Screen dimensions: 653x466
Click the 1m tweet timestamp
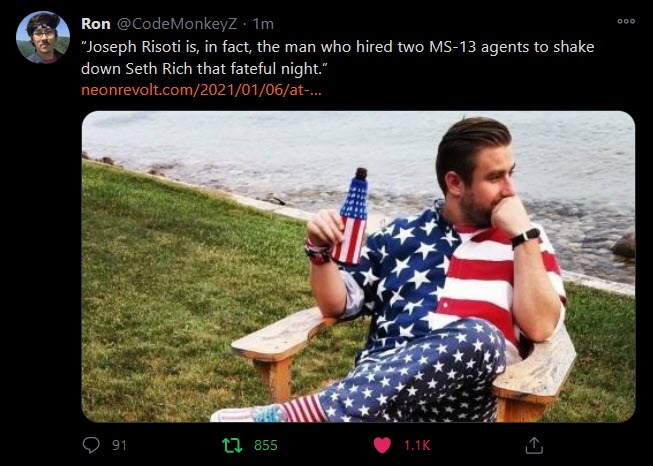click(263, 24)
